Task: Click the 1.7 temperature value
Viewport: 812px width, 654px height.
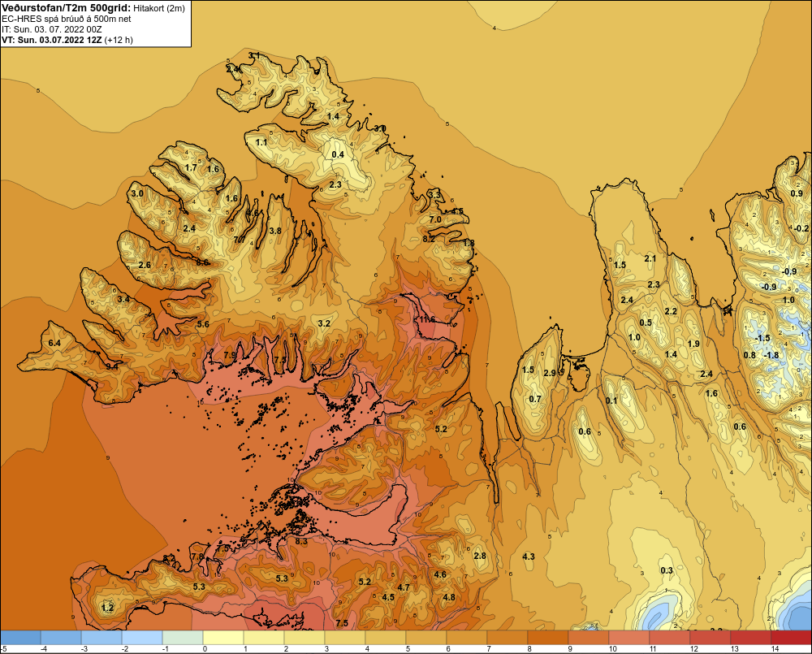Action: coord(191,167)
